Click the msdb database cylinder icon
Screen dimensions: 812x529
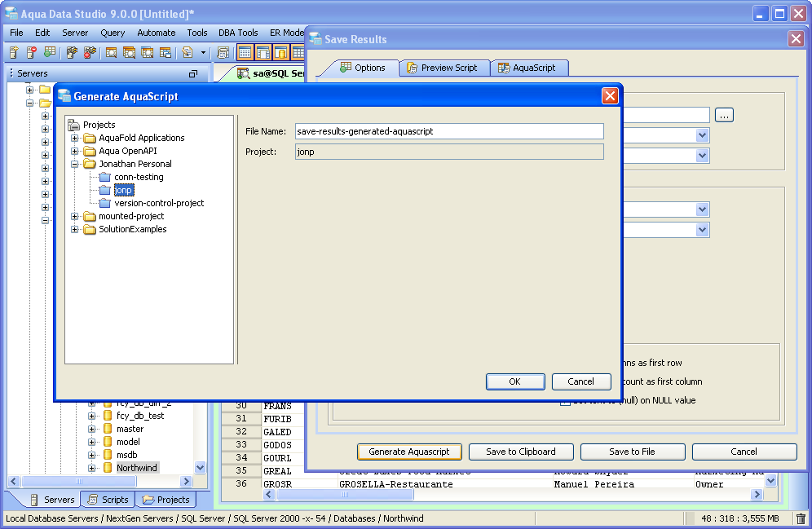[x=108, y=455]
